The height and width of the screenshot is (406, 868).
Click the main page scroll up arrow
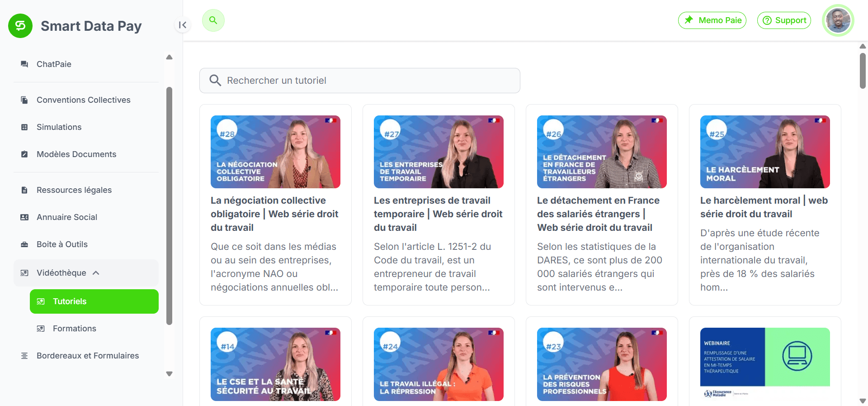click(863, 46)
